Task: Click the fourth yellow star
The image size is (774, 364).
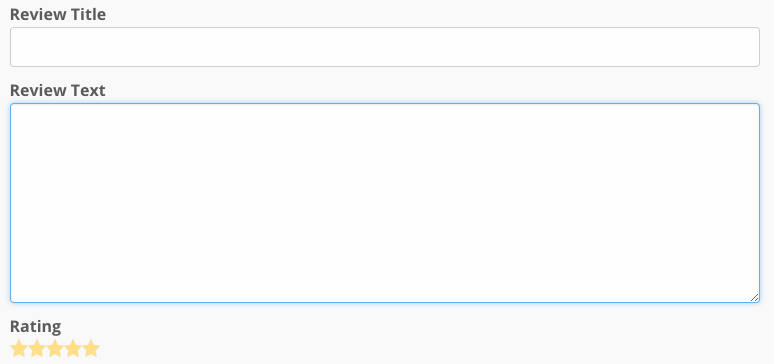Action: tap(73, 348)
